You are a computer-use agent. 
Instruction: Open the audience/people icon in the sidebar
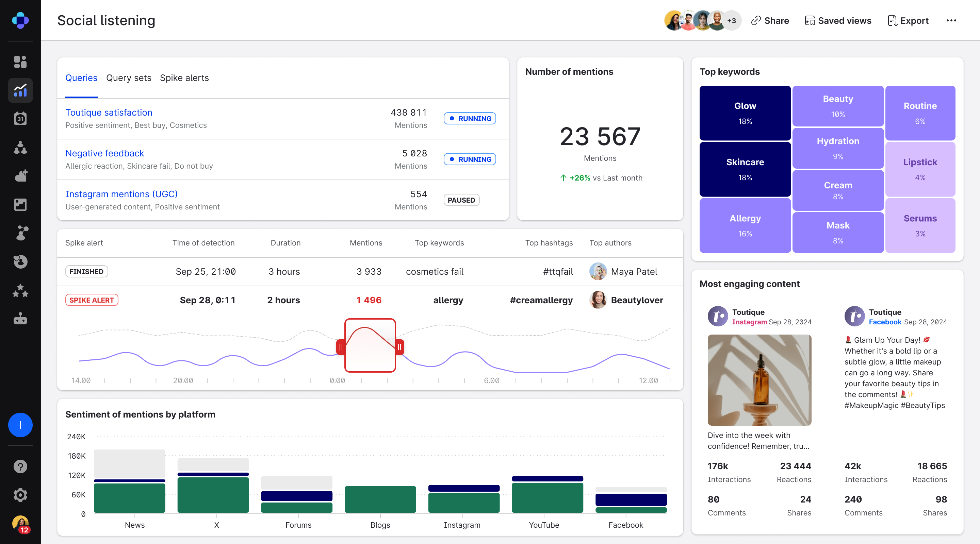20,148
